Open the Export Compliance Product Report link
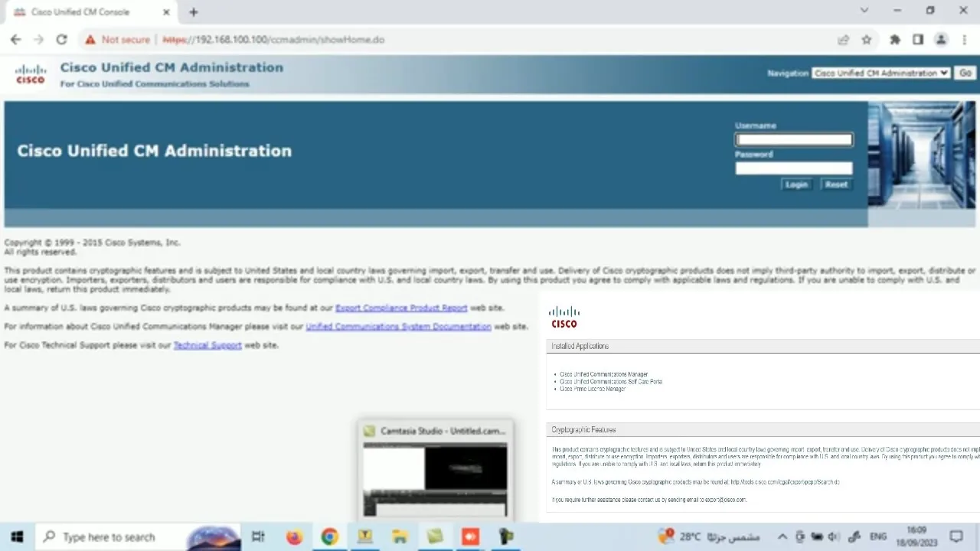Viewport: 980px width, 551px height. tap(401, 308)
